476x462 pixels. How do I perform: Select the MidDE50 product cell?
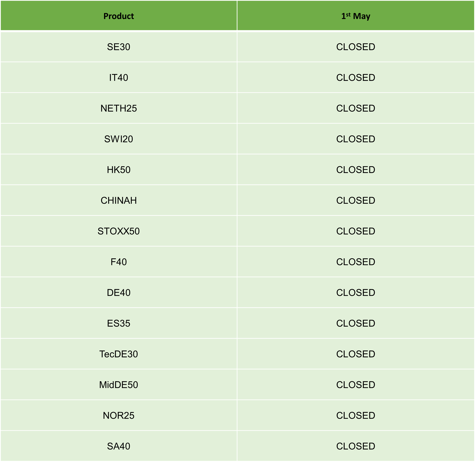coord(118,385)
